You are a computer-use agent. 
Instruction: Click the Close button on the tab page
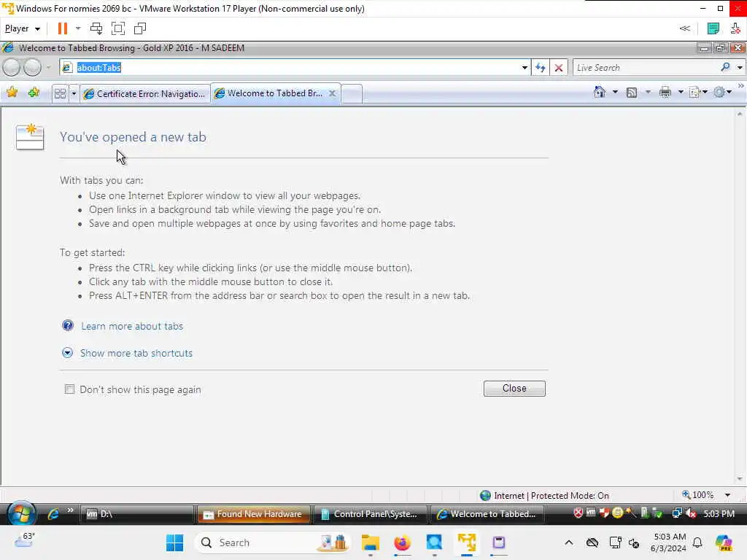(x=514, y=389)
